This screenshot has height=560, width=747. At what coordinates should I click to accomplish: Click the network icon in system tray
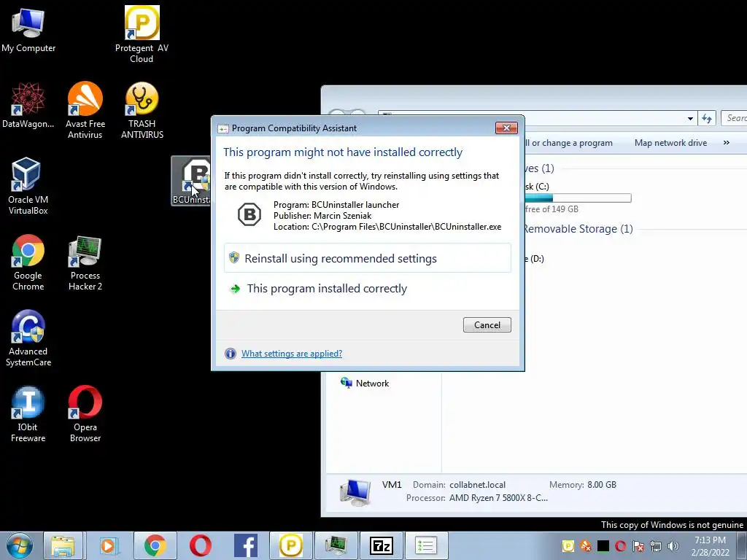(656, 545)
